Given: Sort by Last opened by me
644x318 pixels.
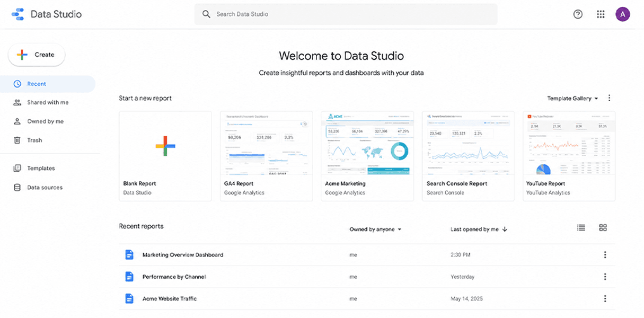Looking at the screenshot, I should 479,229.
